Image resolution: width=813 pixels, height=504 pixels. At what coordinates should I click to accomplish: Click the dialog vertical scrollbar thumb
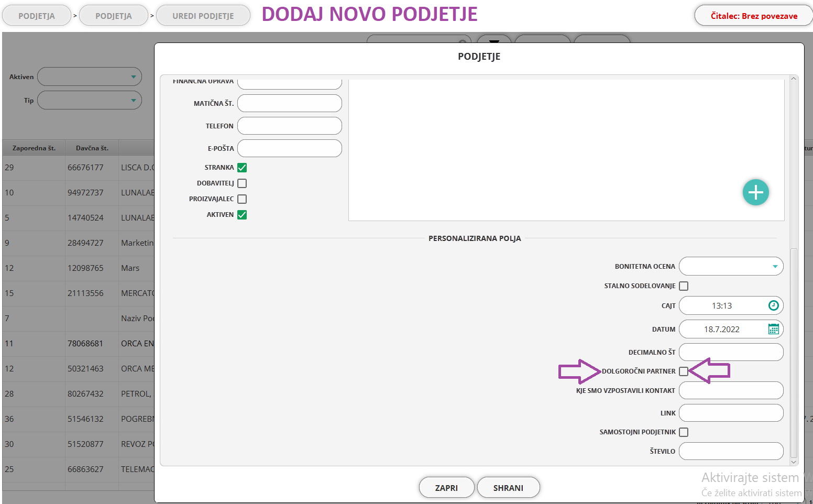794,353
